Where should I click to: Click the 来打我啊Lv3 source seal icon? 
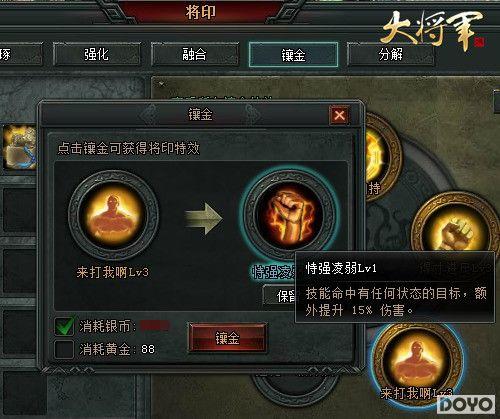[113, 215]
